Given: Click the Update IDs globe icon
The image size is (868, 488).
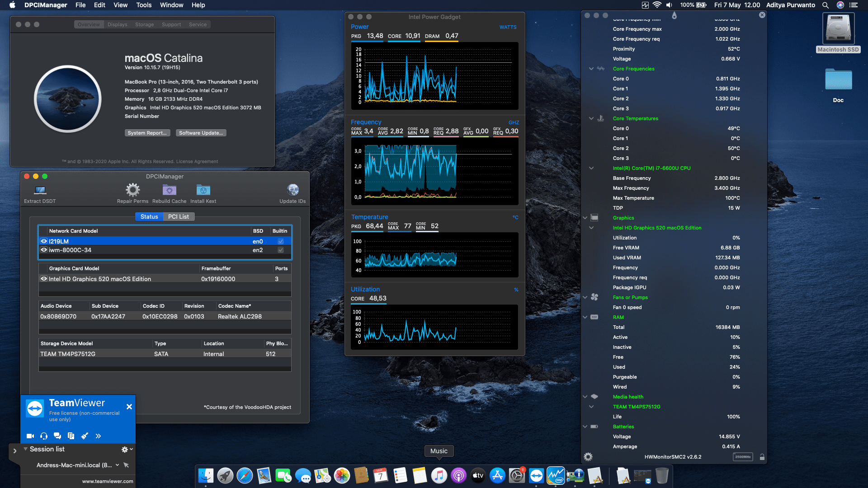Looking at the screenshot, I should click(x=292, y=190).
